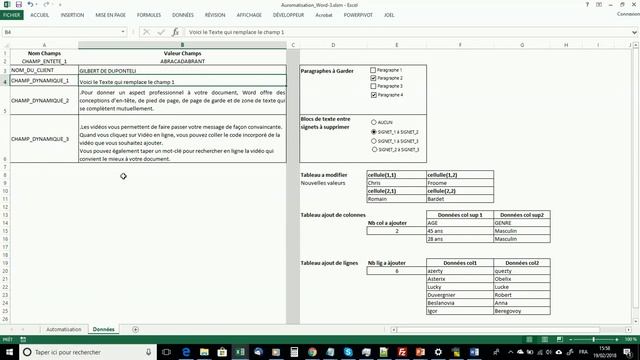
Task: Open the POWERPIVOT ribbon tab
Action: click(358, 15)
